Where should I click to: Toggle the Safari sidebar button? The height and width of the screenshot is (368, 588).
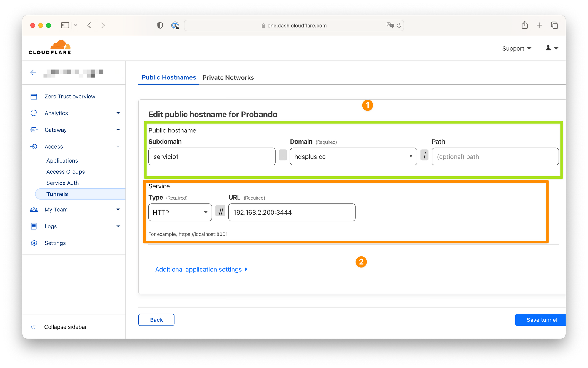pyautogui.click(x=65, y=25)
